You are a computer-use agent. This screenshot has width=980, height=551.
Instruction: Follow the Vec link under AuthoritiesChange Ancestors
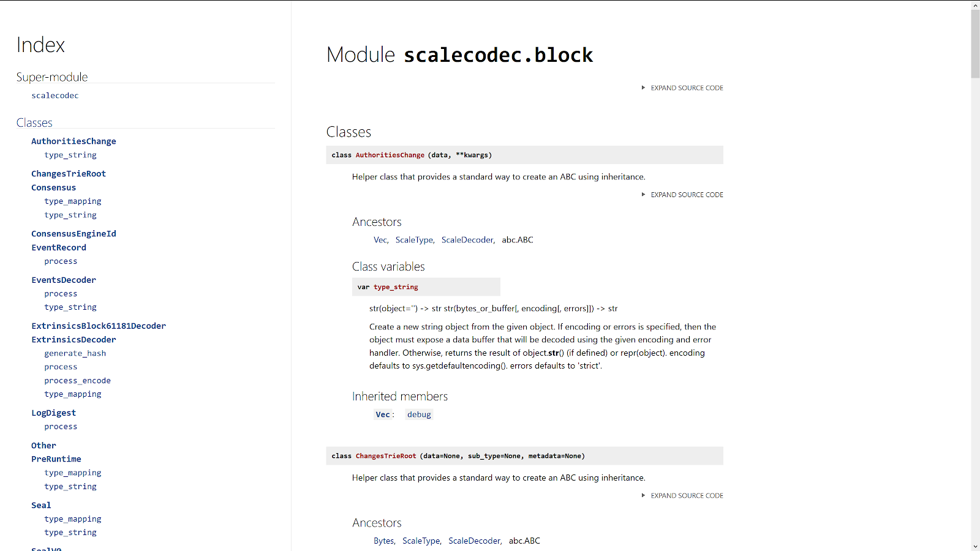(380, 240)
